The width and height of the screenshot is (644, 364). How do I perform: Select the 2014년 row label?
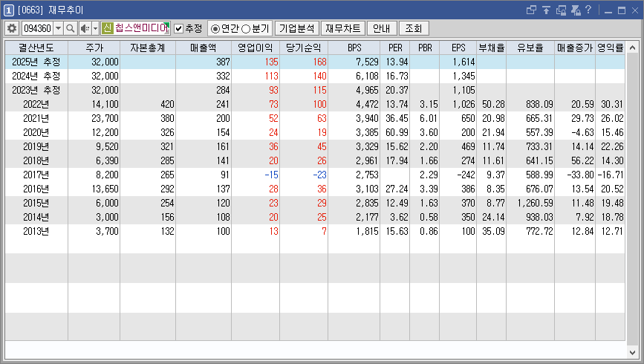[36, 217]
